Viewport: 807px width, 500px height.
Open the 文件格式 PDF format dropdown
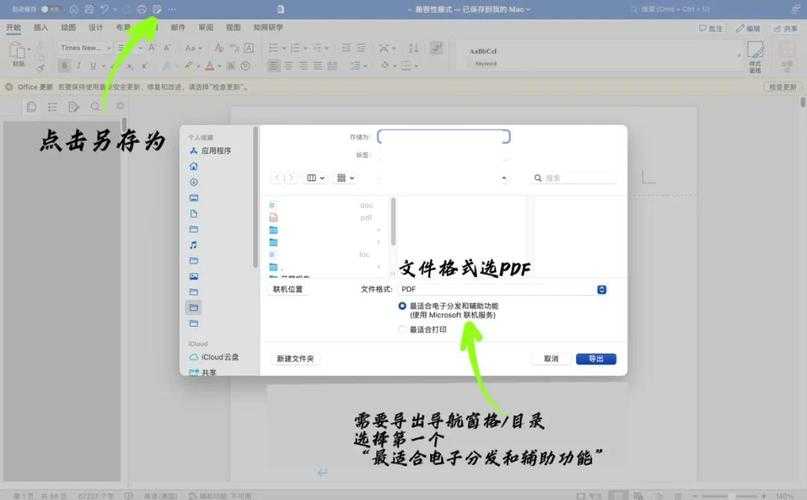pyautogui.click(x=601, y=289)
